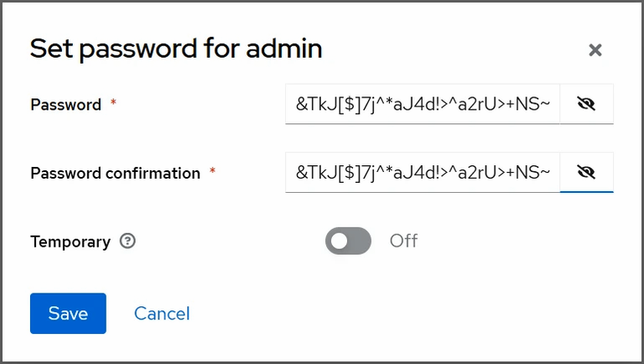The image size is (644, 364).
Task: Click the crossed-eye icon in the first password row
Action: tap(586, 104)
